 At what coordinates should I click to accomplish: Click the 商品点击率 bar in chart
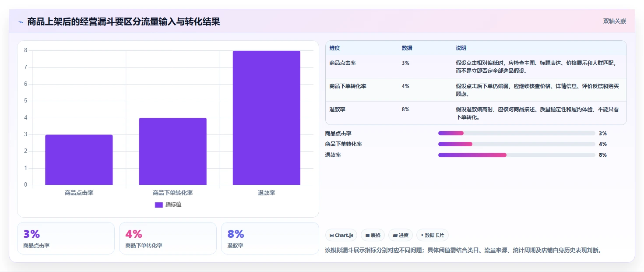tap(79, 160)
